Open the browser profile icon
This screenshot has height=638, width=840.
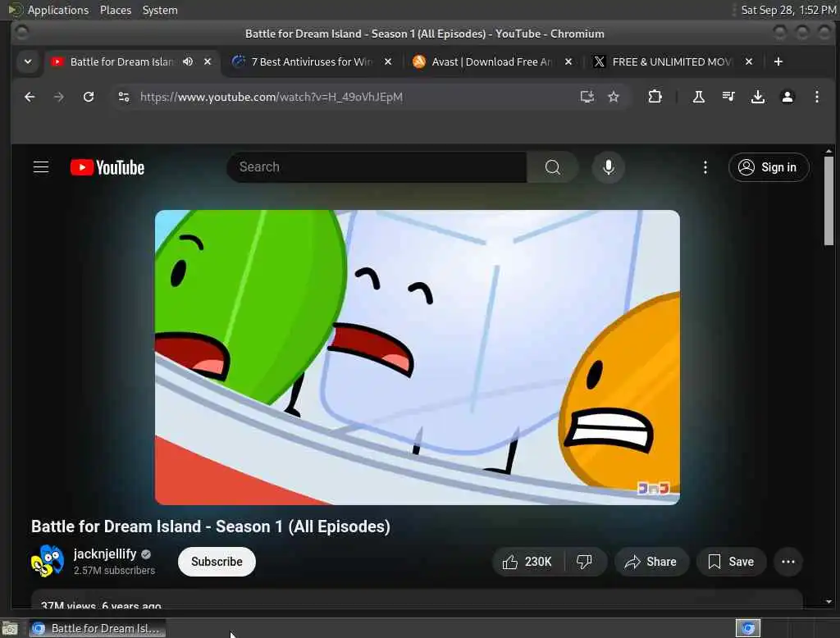787,97
